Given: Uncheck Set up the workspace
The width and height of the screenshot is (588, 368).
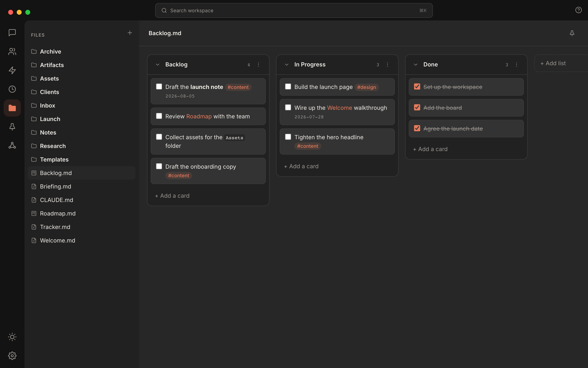Looking at the screenshot, I should click(x=417, y=87).
